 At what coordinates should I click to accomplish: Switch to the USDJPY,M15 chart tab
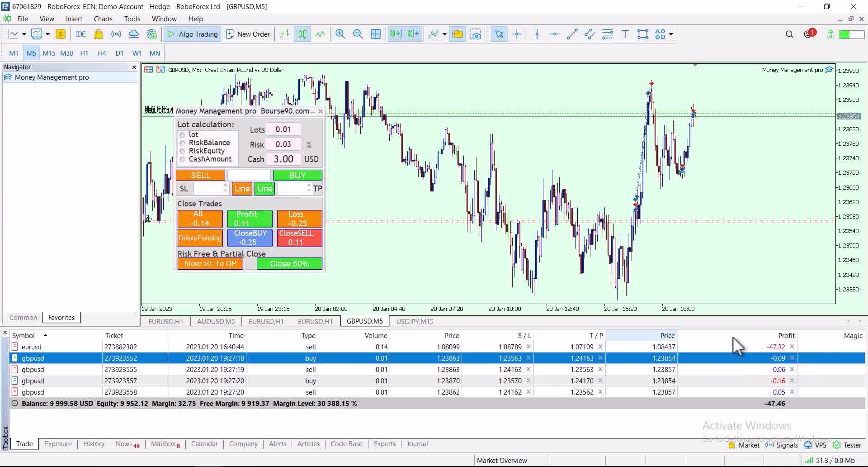(x=415, y=321)
